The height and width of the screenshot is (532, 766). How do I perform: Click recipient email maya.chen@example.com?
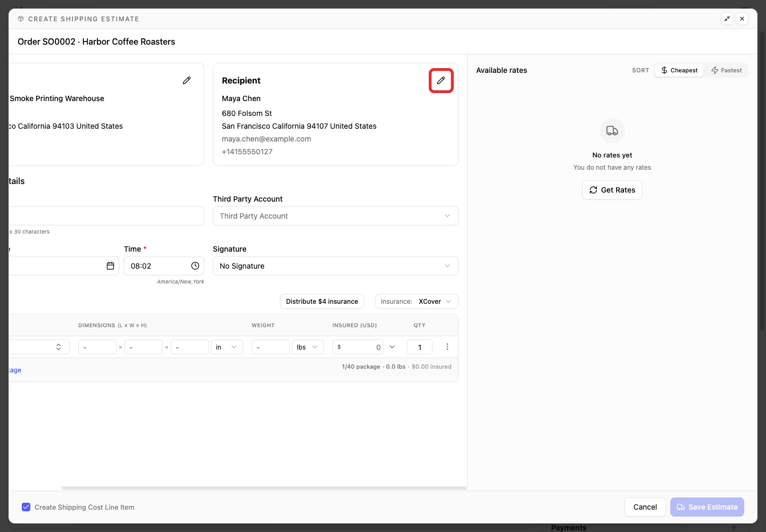pos(267,139)
